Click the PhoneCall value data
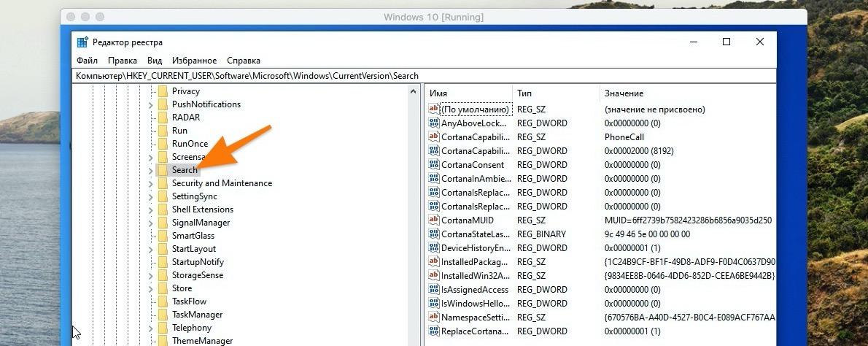 [x=624, y=137]
